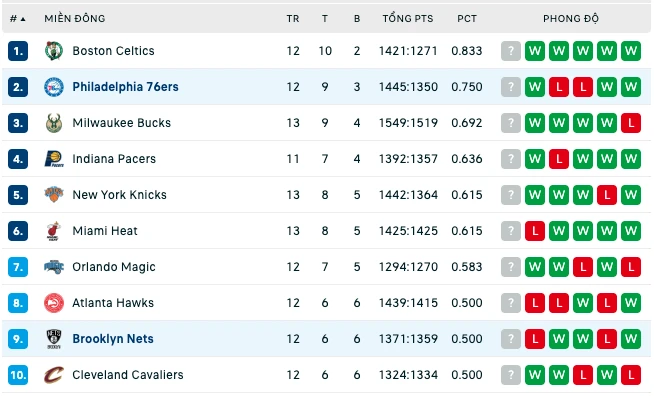Click the Brooklyn Nets logo icon
Viewport: 654px width, 396px height.
[54, 339]
